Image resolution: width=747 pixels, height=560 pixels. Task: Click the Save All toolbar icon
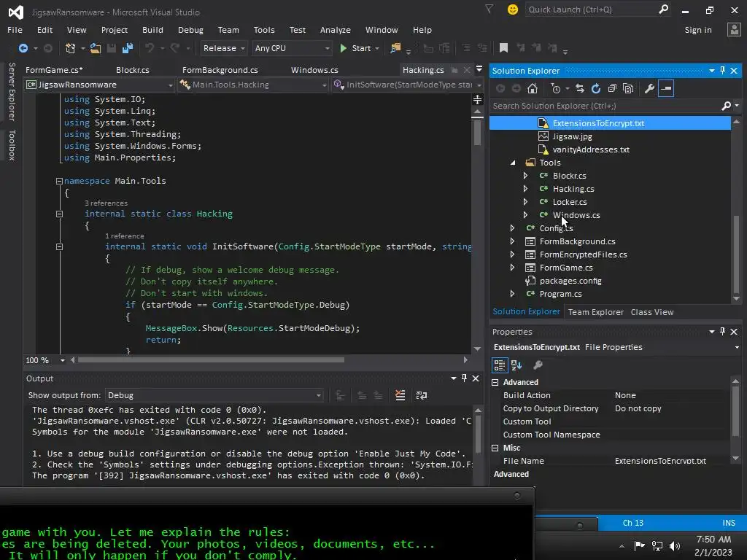(127, 48)
